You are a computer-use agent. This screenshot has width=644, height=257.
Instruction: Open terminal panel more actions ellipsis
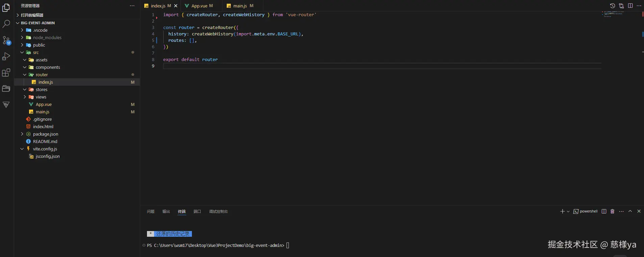[x=621, y=211]
